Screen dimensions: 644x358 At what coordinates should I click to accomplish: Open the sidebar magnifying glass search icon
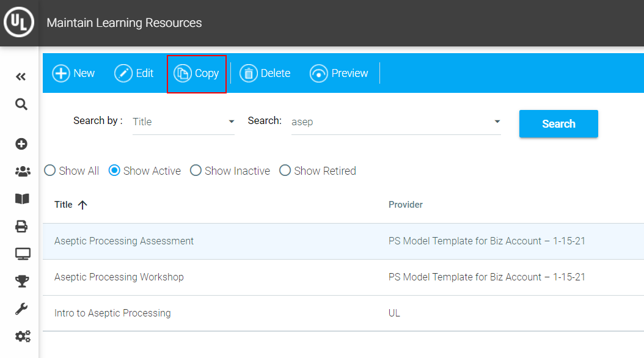(x=21, y=104)
